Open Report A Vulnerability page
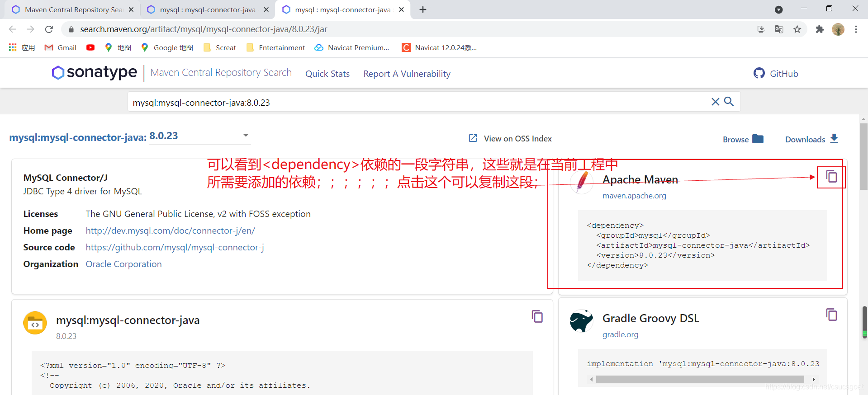Screen dimensions: 868x395 click(x=407, y=74)
